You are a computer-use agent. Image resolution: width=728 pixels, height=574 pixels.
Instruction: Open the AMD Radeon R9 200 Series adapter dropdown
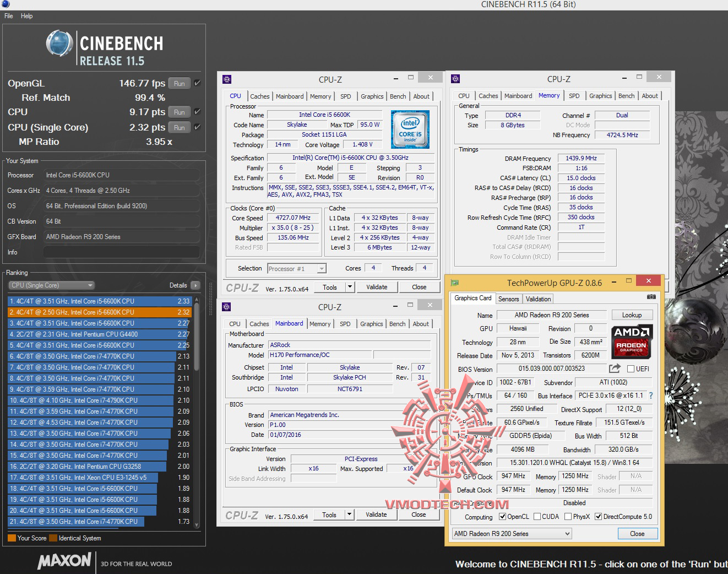click(x=512, y=534)
